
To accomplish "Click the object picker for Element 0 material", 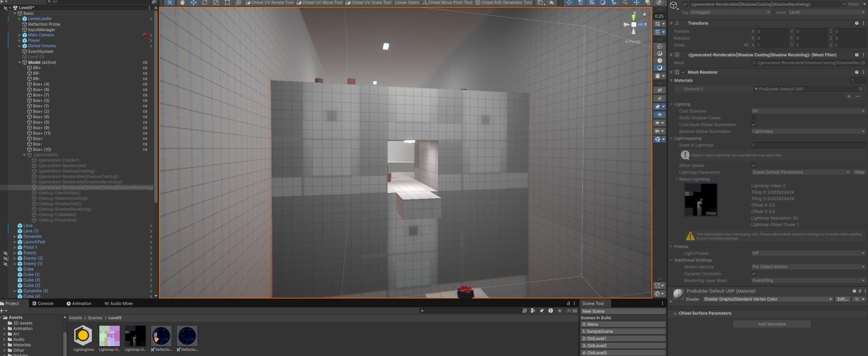I will [x=861, y=89].
